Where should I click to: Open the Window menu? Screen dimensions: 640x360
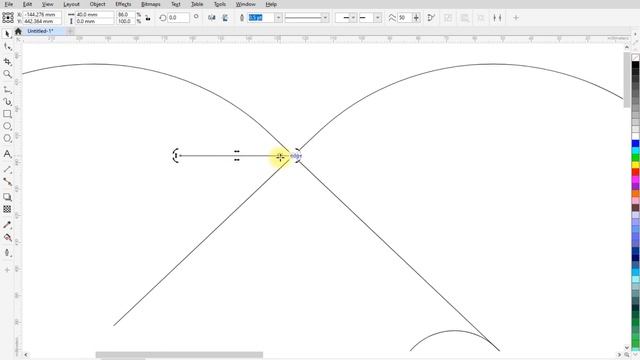[245, 4]
